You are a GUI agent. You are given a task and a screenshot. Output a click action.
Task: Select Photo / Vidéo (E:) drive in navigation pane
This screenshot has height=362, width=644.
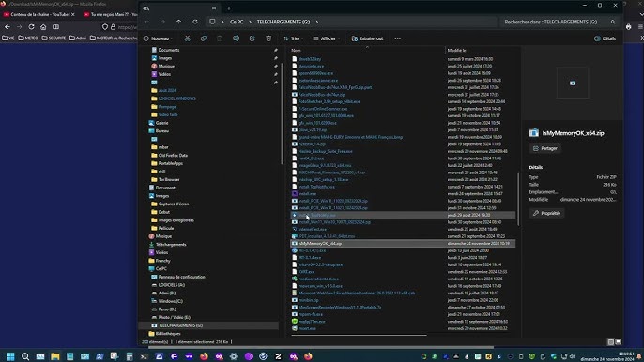tap(174, 317)
